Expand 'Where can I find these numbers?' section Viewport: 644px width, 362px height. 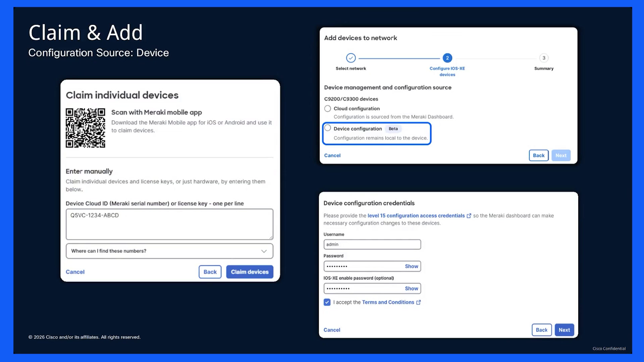(169, 251)
